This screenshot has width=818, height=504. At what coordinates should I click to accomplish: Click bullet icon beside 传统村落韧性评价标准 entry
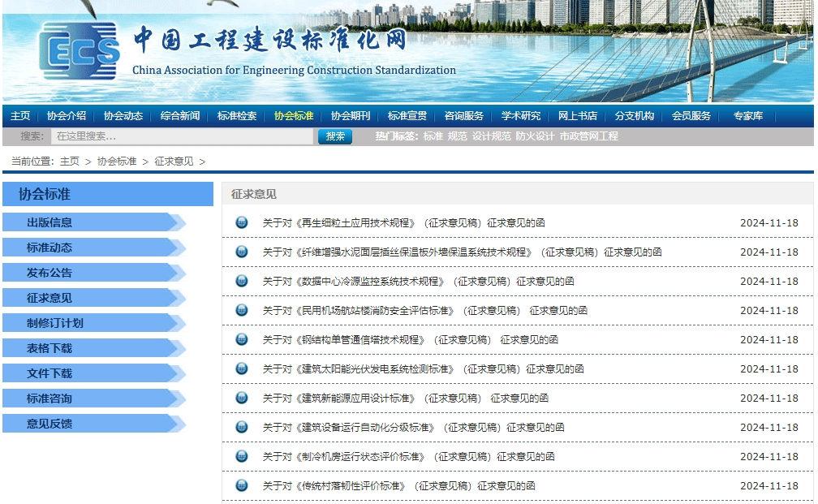click(241, 485)
